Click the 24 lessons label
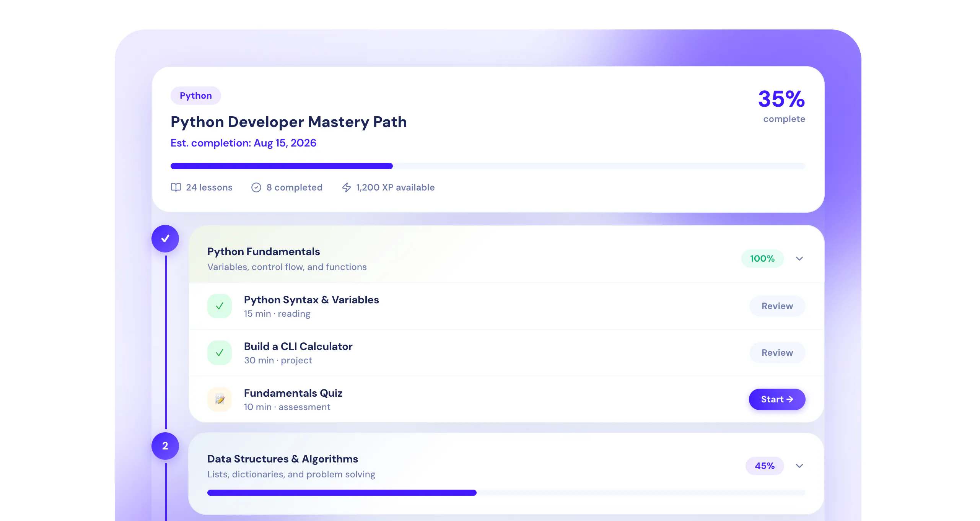980x521 pixels. [x=209, y=187]
